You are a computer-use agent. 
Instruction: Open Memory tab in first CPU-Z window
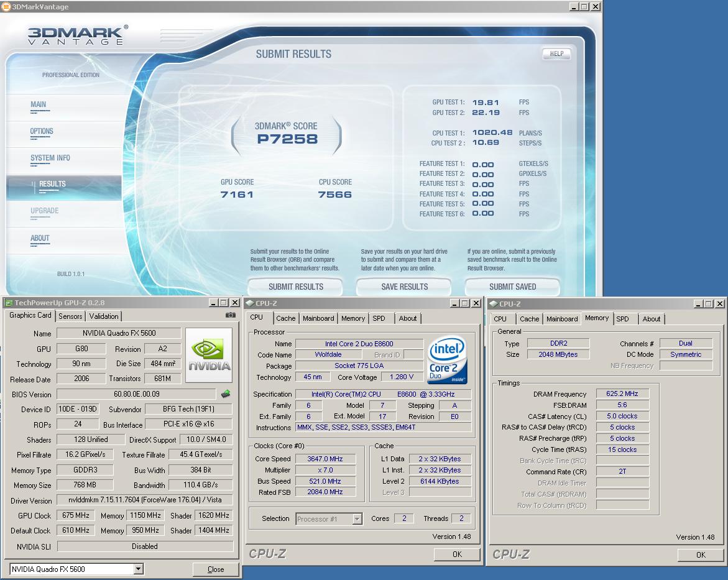353,318
